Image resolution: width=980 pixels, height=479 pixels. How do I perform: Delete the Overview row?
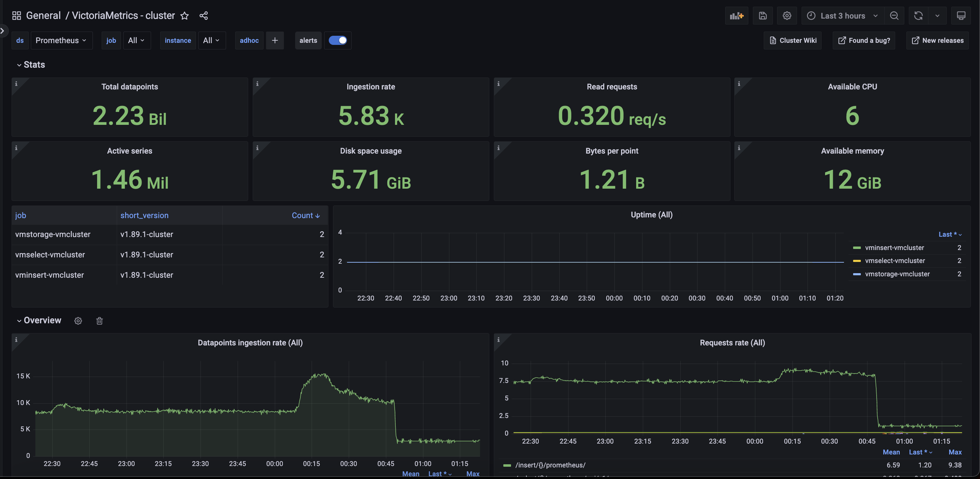[x=99, y=321]
